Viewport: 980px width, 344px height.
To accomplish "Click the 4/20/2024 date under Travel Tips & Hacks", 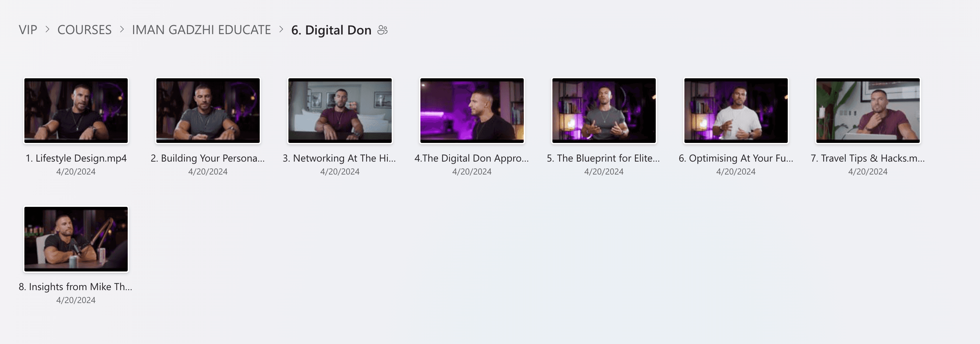I will coord(868,171).
